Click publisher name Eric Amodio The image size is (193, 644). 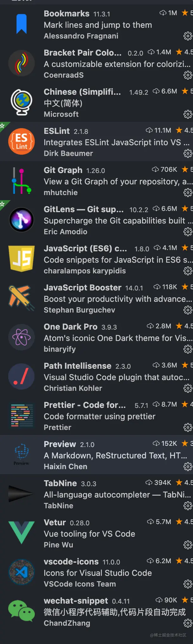coord(65,232)
